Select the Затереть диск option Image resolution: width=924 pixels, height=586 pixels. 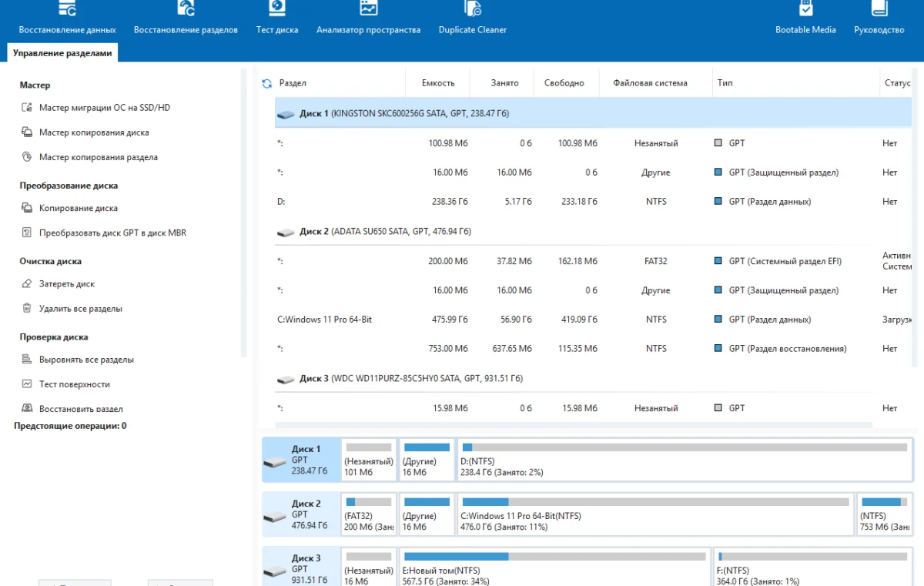66,284
